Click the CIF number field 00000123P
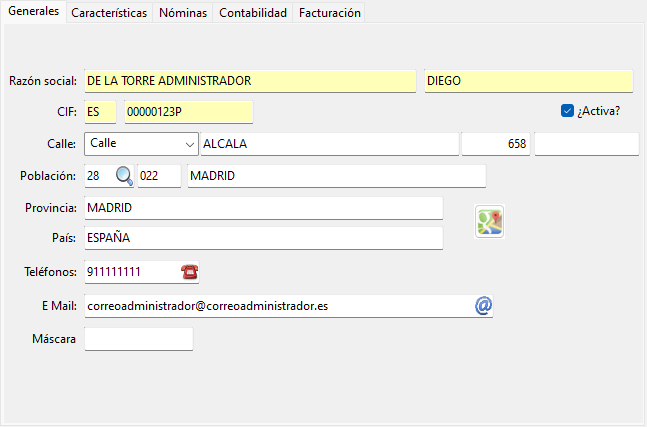The height and width of the screenshot is (427, 647). click(x=189, y=112)
